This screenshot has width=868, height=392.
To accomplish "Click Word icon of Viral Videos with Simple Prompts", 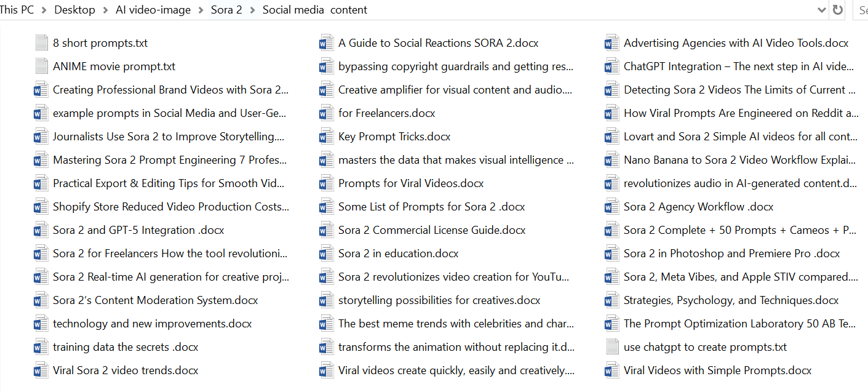I will (612, 370).
